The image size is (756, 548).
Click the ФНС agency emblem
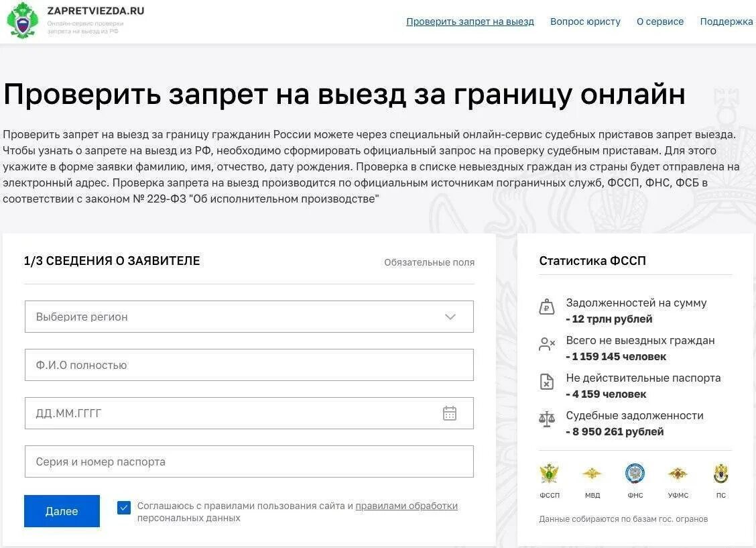coord(635,474)
